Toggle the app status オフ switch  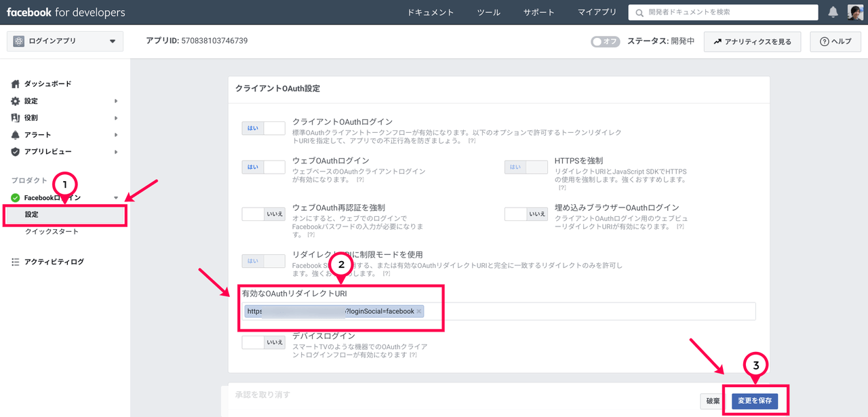click(605, 41)
